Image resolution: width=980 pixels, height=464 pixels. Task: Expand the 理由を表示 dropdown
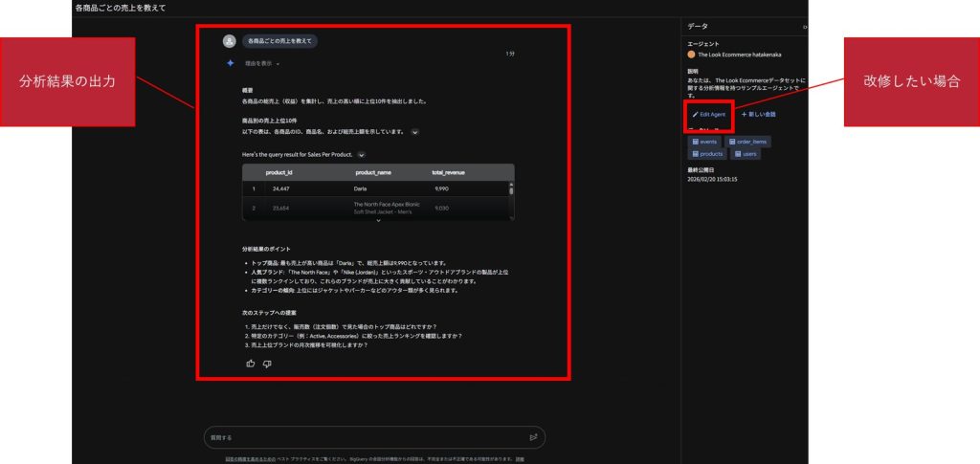(262, 64)
